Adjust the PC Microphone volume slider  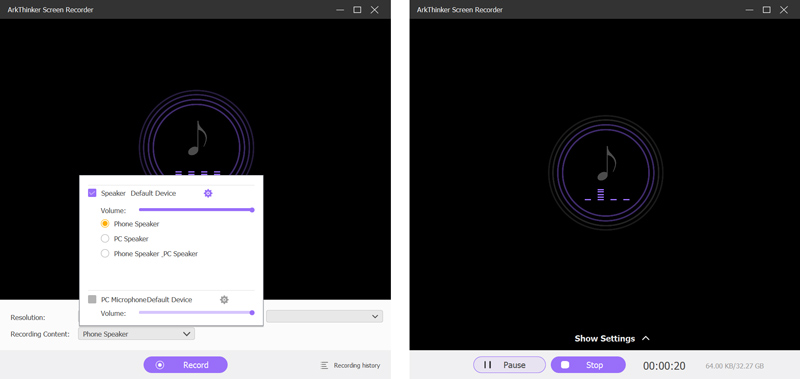(196, 312)
